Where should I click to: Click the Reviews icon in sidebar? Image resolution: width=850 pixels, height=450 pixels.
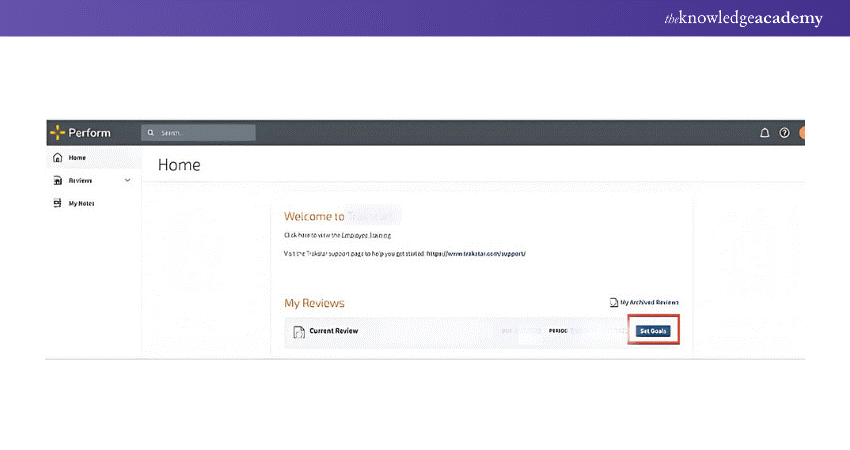(57, 181)
